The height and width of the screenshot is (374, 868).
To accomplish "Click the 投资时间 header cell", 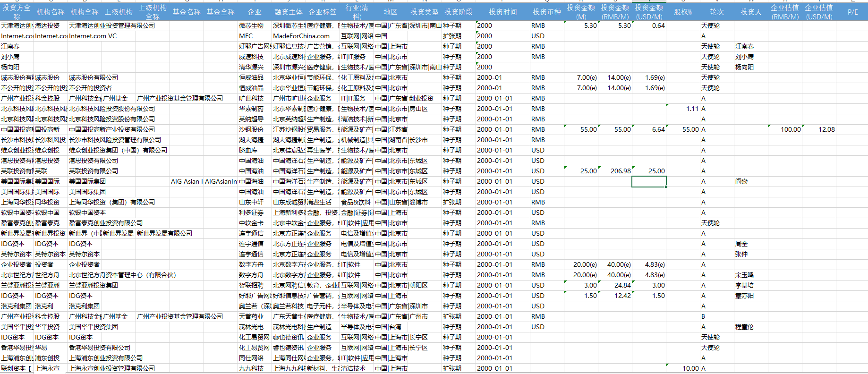I will [502, 12].
